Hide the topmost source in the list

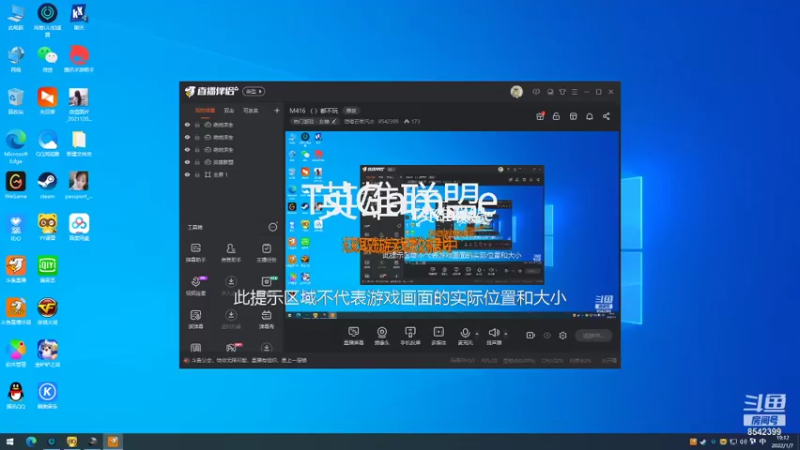[187, 124]
